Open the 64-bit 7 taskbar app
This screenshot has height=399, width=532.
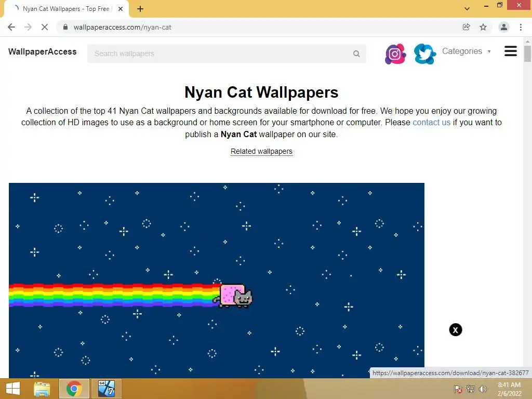(x=106, y=389)
